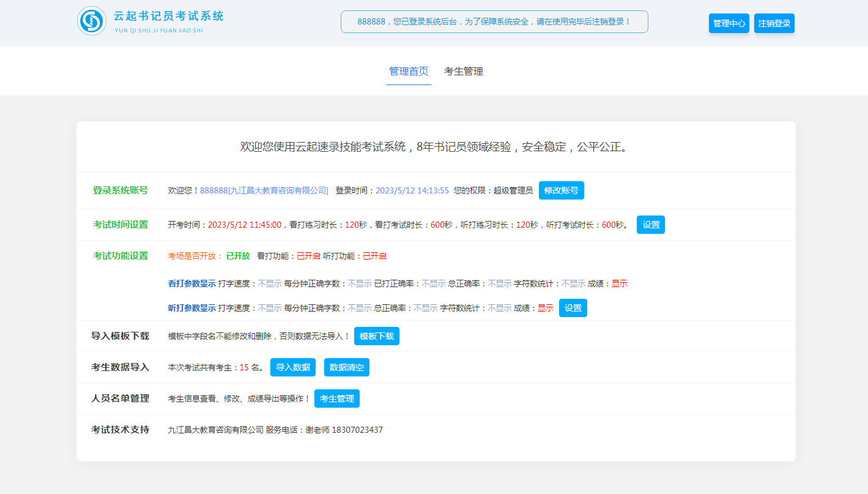The image size is (868, 494).
Task: Click the 看打考试时长 600 value
Action: (x=437, y=225)
